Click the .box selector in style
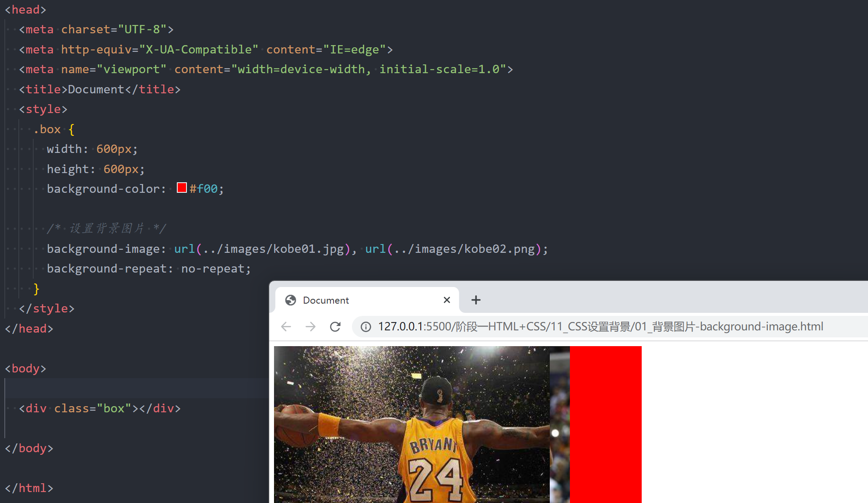The height and width of the screenshot is (503, 868). (x=47, y=129)
